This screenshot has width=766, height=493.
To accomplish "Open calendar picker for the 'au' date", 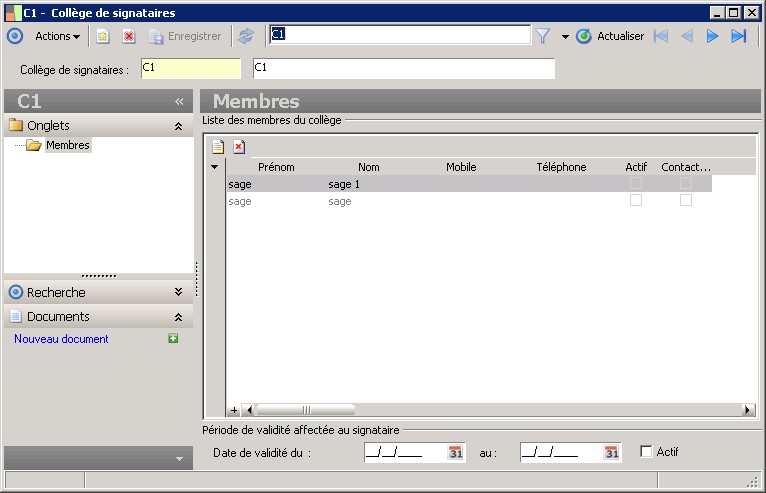I will [612, 452].
